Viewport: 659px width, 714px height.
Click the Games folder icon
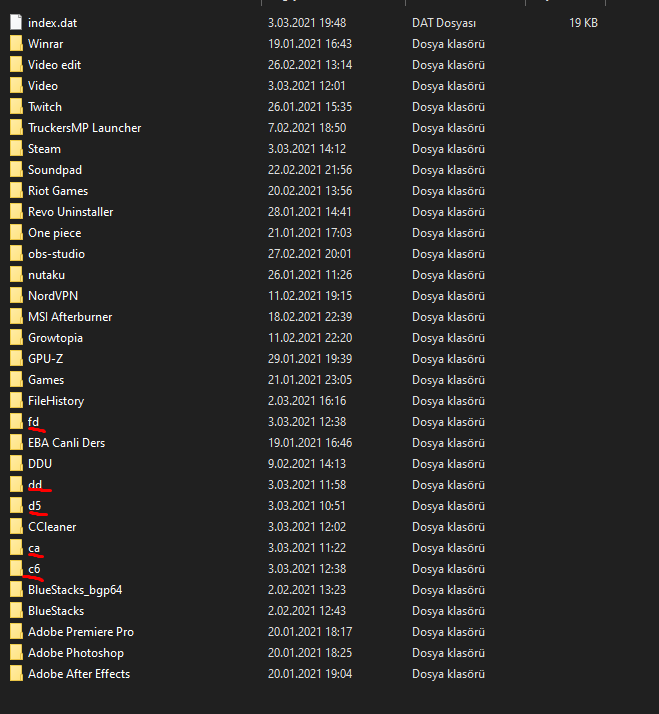pyautogui.click(x=16, y=379)
